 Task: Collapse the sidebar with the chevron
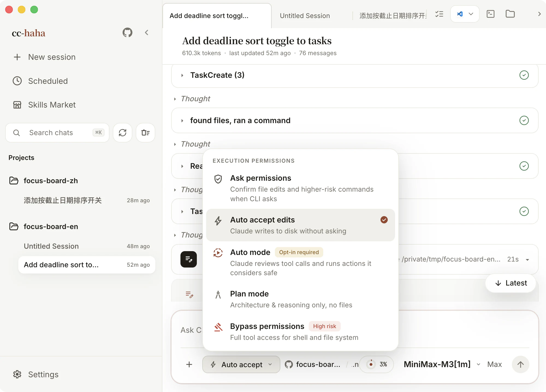(x=147, y=33)
